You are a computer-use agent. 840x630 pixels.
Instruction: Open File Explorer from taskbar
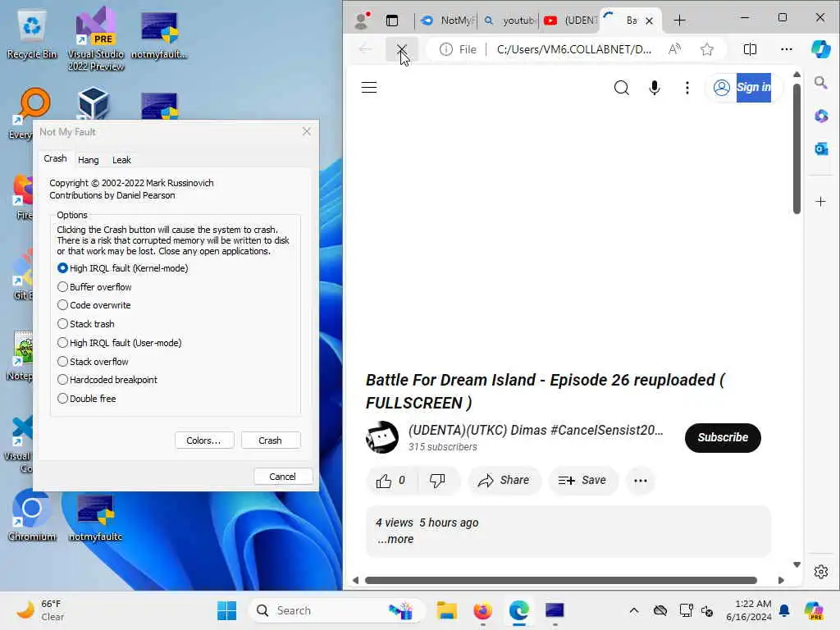pyautogui.click(x=446, y=610)
